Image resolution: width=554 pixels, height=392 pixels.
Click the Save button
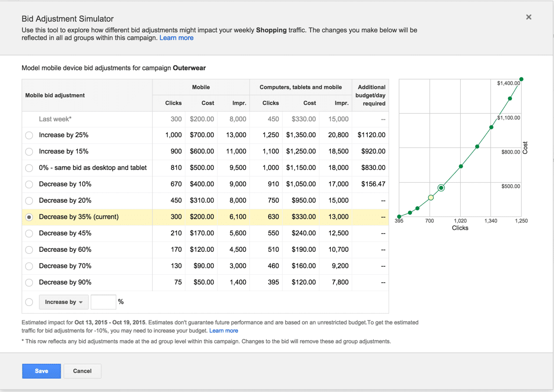41,371
